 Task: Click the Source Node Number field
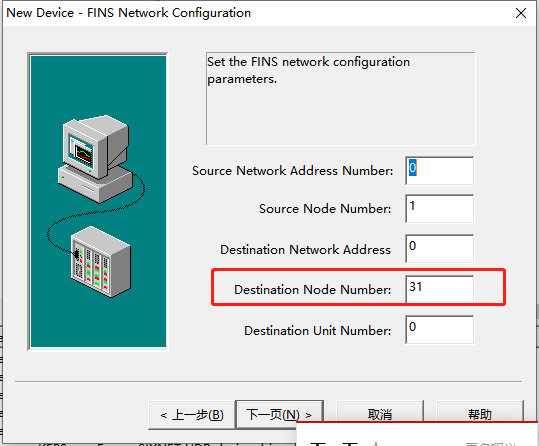pyautogui.click(x=439, y=209)
